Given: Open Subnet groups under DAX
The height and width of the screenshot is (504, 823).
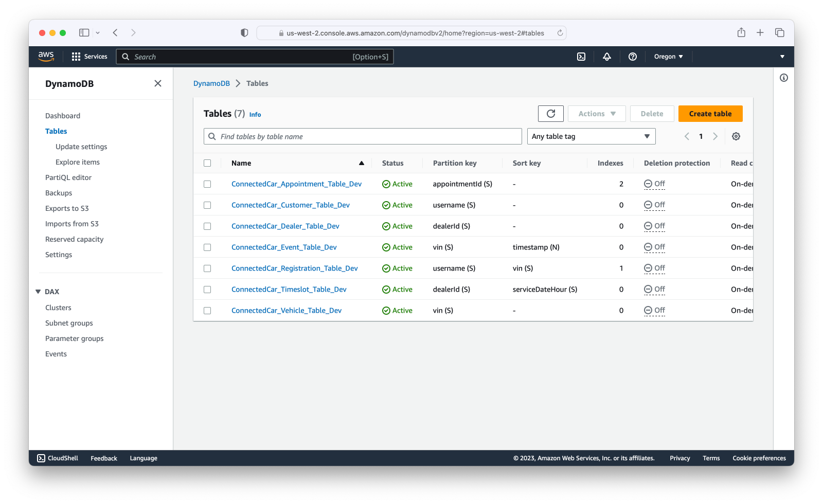Looking at the screenshot, I should [x=69, y=323].
